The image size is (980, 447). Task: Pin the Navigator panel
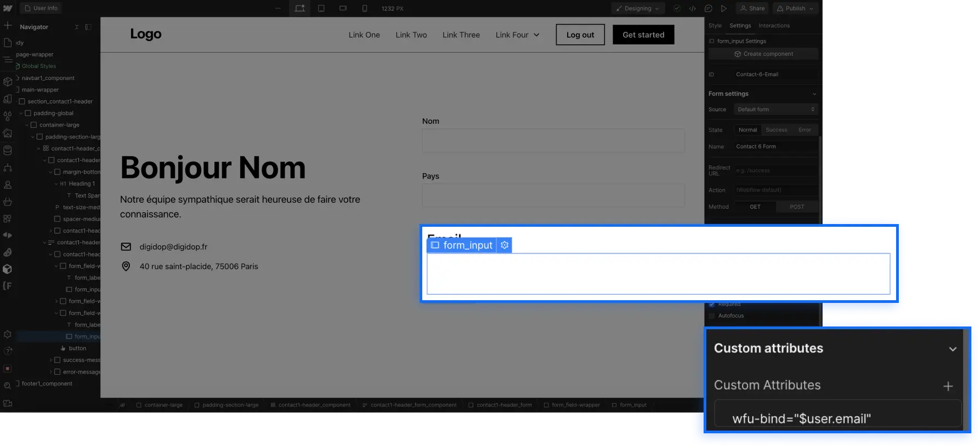pos(88,27)
